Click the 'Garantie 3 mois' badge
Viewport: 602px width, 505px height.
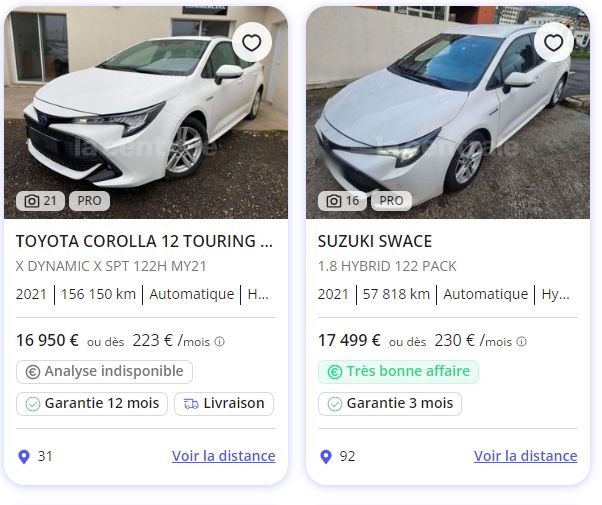click(x=390, y=404)
